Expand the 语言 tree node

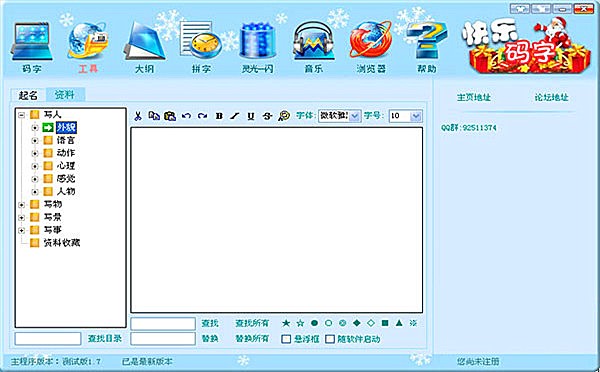click(x=35, y=140)
